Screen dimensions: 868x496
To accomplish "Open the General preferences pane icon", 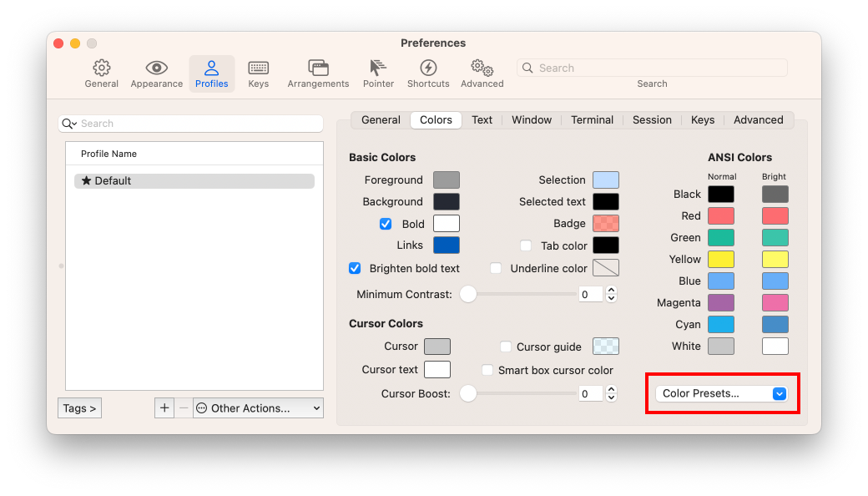I will (101, 68).
